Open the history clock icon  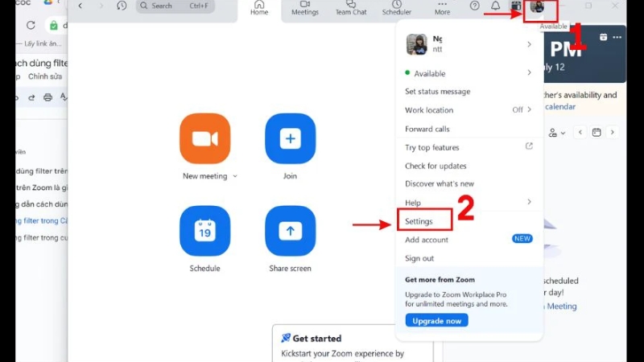coord(122,6)
